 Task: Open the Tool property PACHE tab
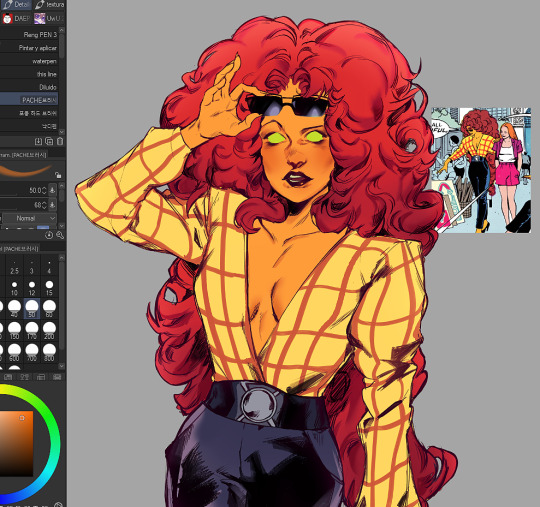[24, 155]
